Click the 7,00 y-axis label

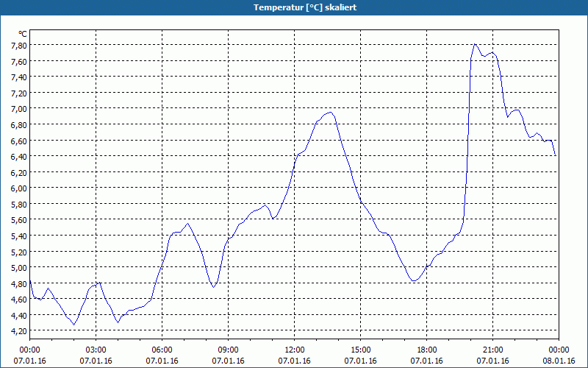pyautogui.click(x=19, y=109)
